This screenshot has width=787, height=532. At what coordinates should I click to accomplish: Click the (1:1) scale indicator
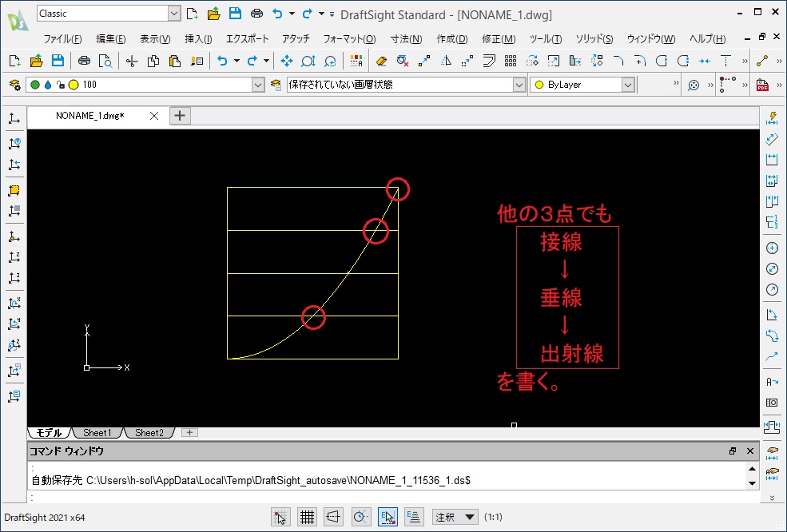pyautogui.click(x=494, y=517)
